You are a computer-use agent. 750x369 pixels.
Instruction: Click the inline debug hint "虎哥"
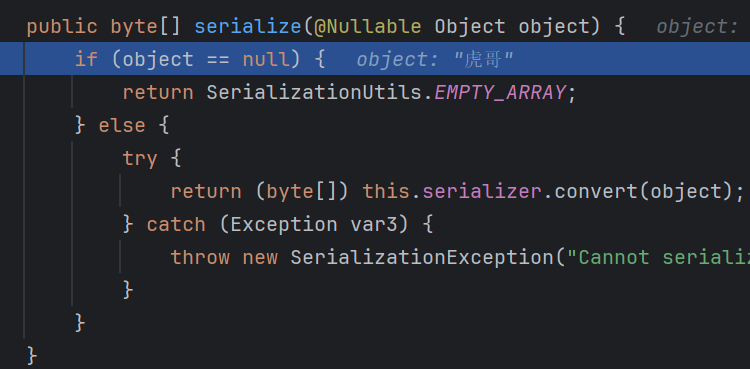(483, 60)
